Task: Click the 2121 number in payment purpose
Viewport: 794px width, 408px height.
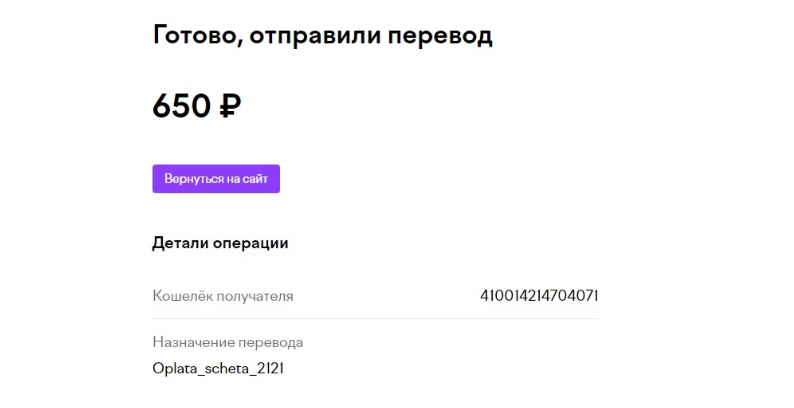Action: [270, 368]
